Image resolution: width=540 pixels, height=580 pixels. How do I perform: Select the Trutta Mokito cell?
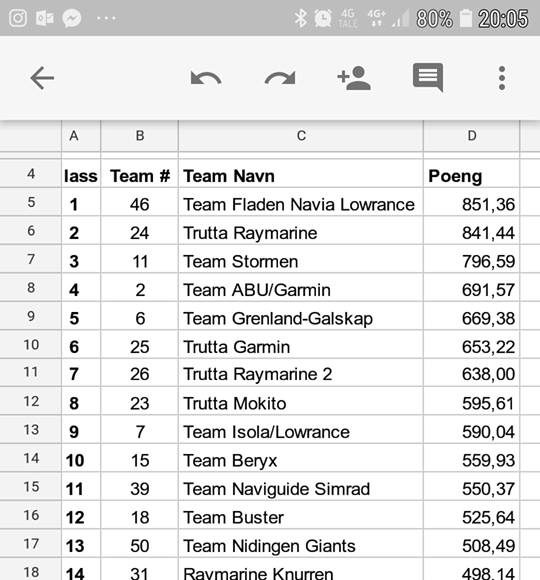coord(301,403)
